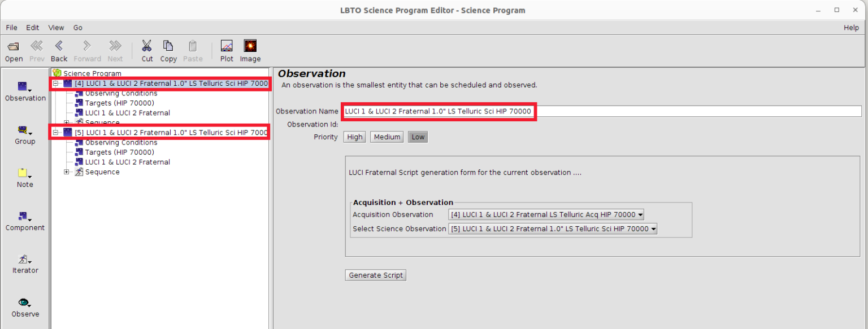This screenshot has height=329, width=868.
Task: Open the Plot tool
Action: 227,46
